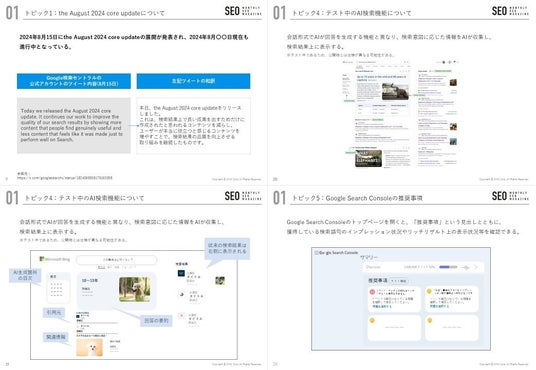Click the AI生成要約の目次 callout label
Image resolution: width=536 pixels, height=370 pixels.
[25, 275]
